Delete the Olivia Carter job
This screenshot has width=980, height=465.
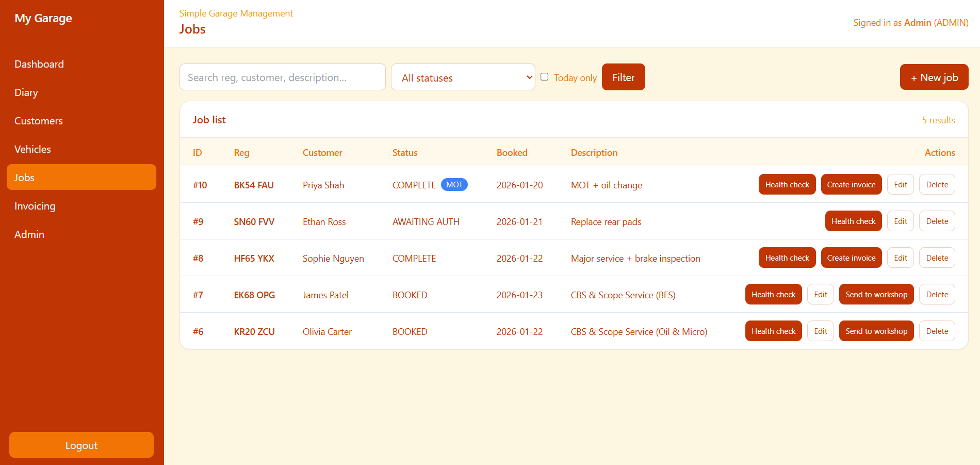pos(937,331)
